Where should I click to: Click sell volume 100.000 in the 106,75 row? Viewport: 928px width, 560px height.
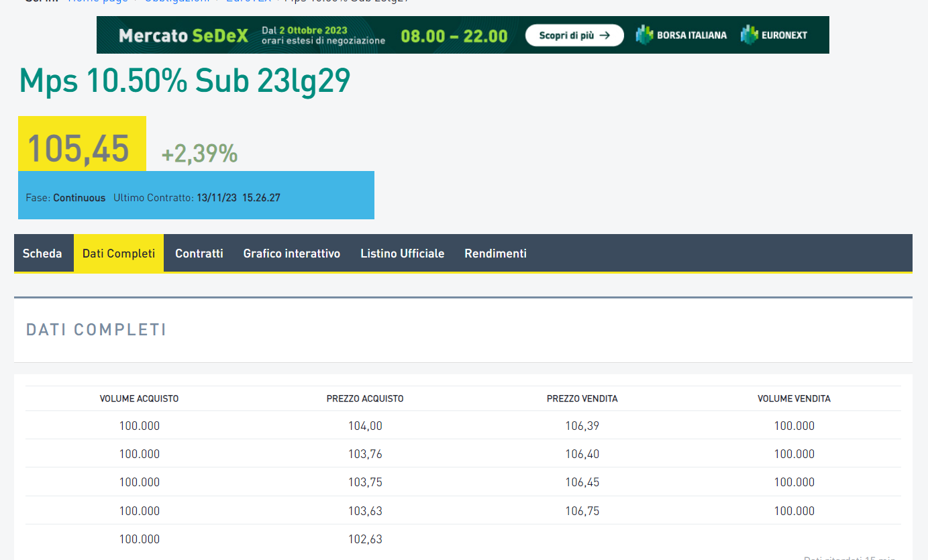pos(794,511)
